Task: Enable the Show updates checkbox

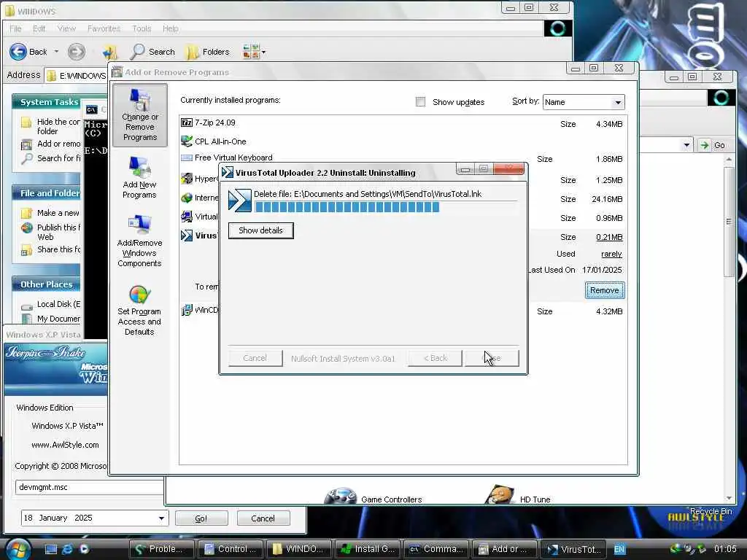Action: (x=420, y=101)
